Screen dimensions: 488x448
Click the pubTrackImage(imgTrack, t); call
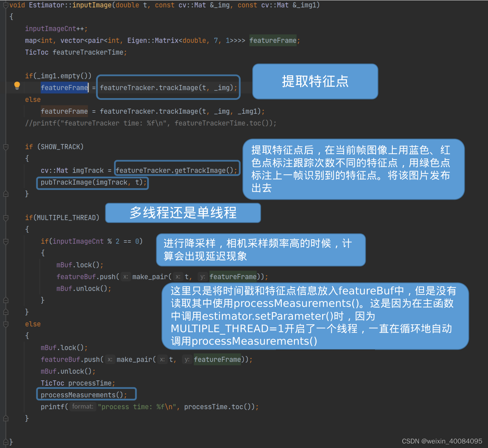94,182
